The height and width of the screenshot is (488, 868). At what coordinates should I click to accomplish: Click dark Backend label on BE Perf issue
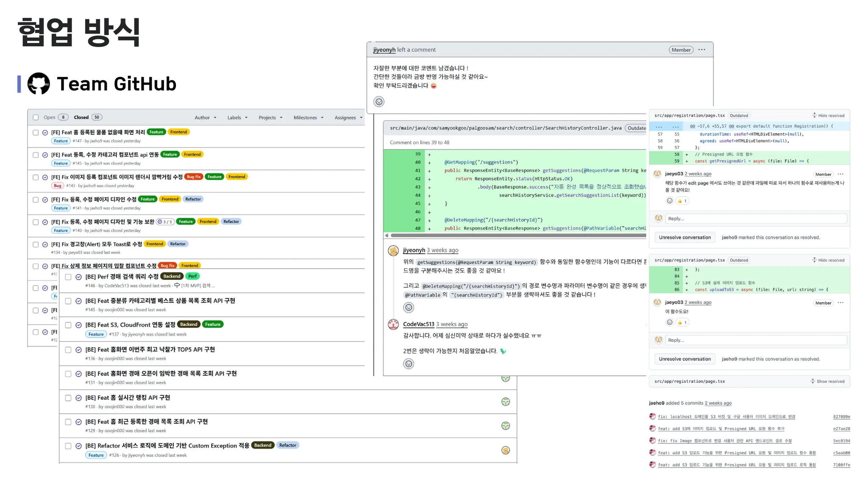(x=172, y=276)
